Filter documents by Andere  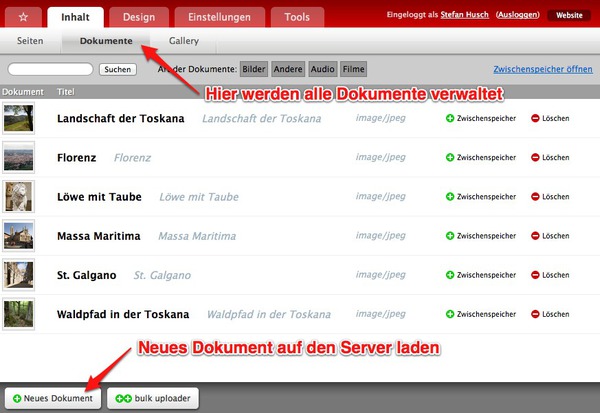288,69
